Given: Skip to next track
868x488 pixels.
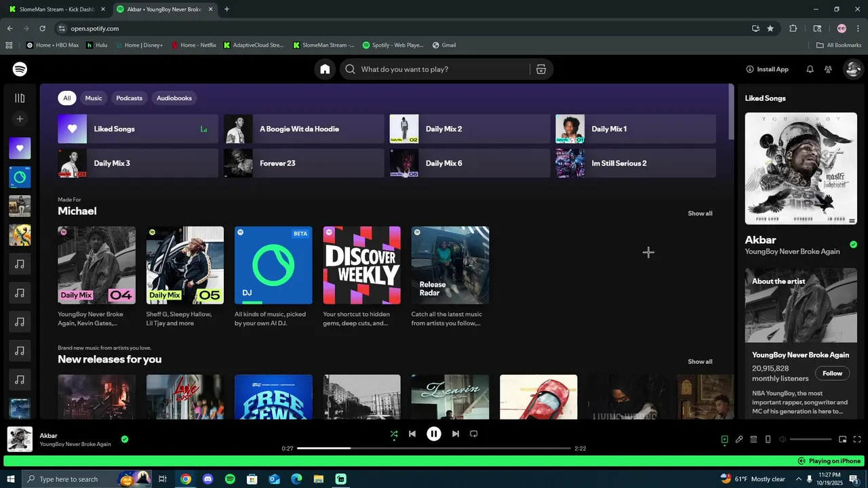Looking at the screenshot, I should pyautogui.click(x=456, y=434).
